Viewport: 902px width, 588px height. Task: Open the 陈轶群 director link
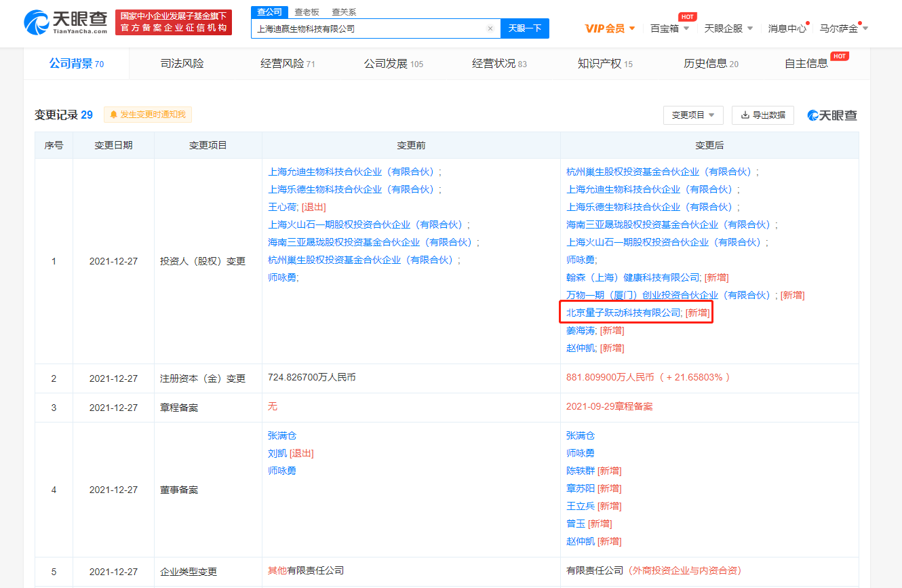tap(581, 471)
